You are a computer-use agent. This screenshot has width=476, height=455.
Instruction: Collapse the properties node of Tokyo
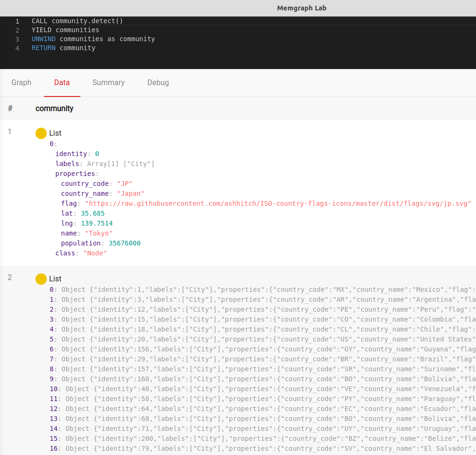(x=77, y=174)
